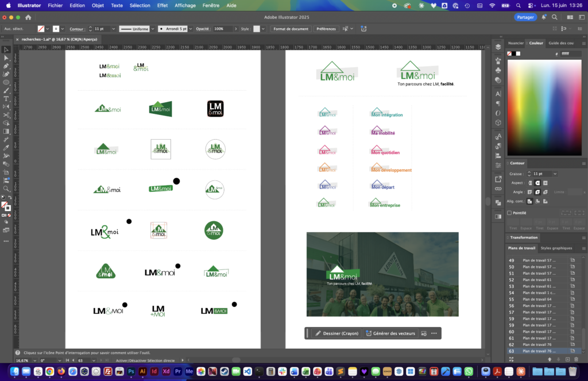588x381 pixels.
Task: Click the home icon in title bar
Action: pos(28,17)
